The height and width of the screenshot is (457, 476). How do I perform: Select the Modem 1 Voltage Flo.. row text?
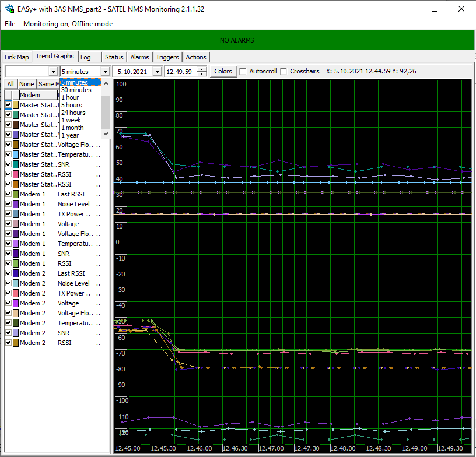coord(57,234)
